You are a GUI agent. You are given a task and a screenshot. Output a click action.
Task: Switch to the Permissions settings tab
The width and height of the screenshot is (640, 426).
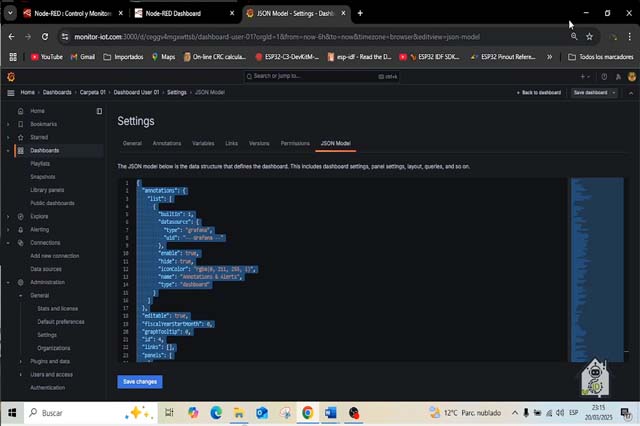coord(295,143)
